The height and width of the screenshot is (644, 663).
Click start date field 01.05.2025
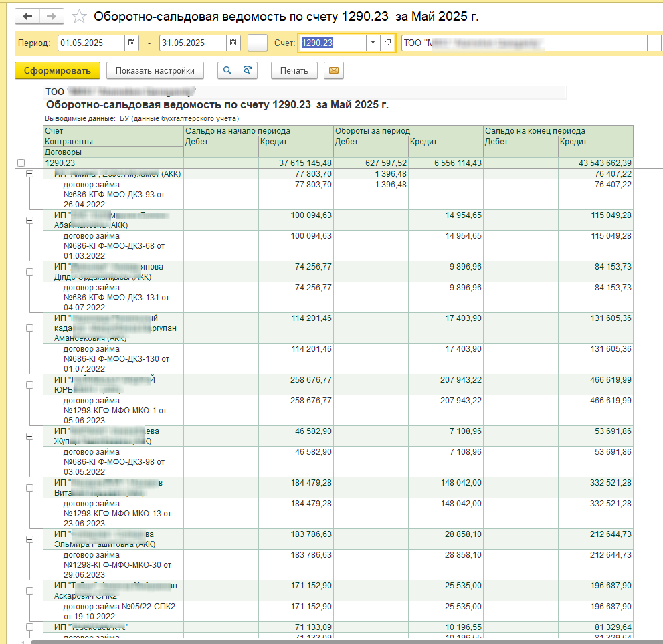tap(92, 43)
